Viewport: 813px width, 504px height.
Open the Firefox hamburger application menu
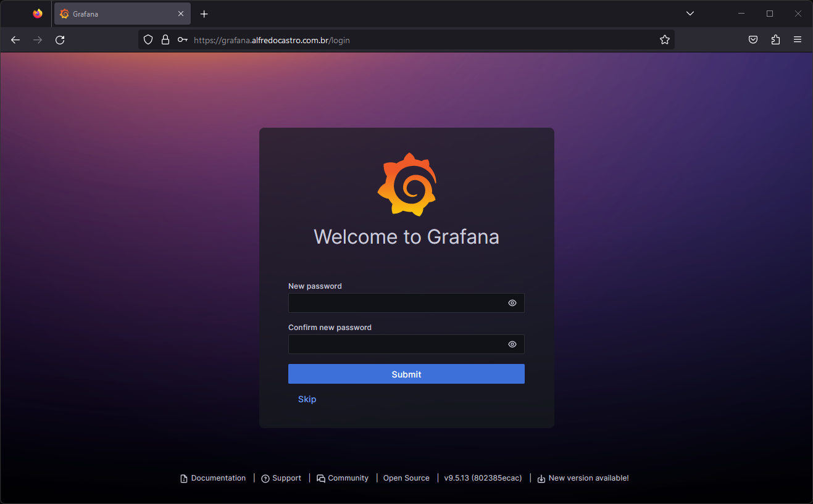pos(798,39)
